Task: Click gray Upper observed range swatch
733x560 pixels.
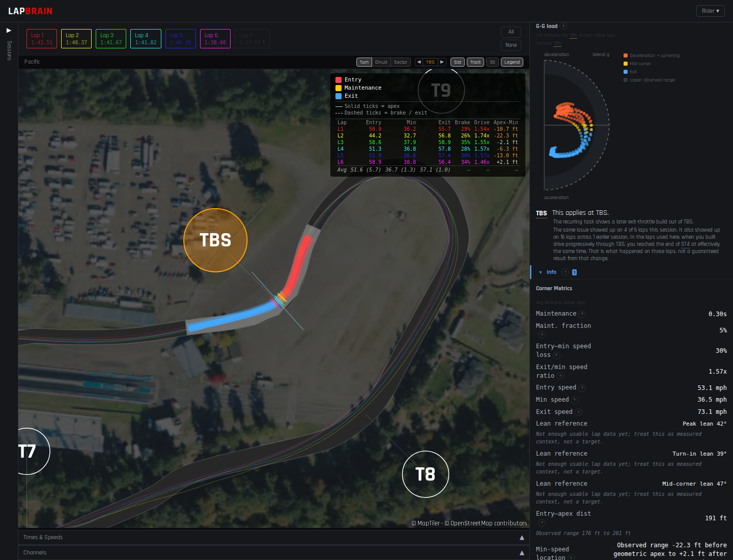Action: point(626,80)
